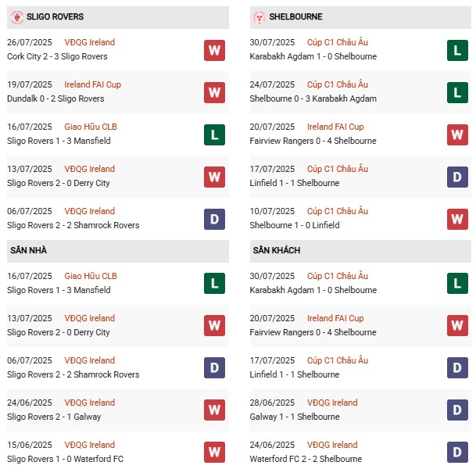Screen dimensions: 476x469
Task: Open Giao Hữu CLB link under SÂN NHÀ
Action: (91, 276)
